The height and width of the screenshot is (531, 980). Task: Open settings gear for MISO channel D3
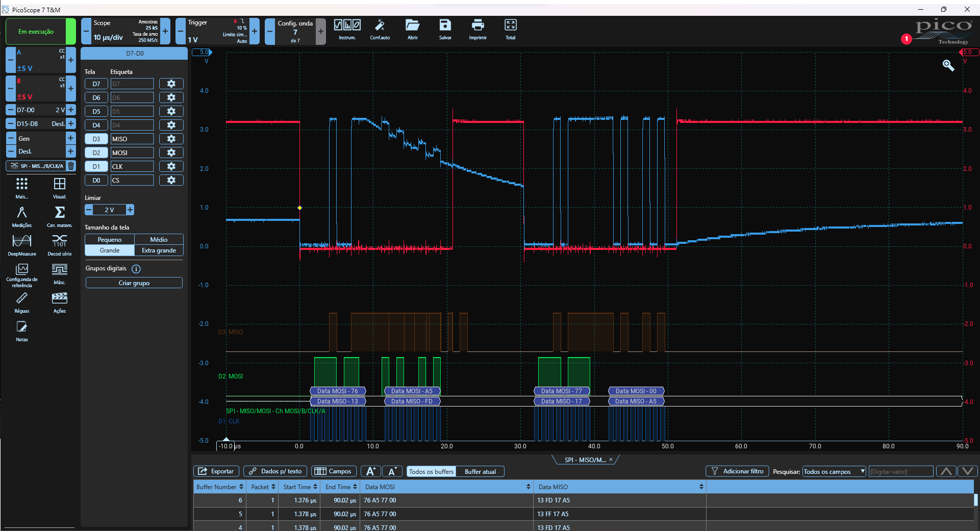171,139
